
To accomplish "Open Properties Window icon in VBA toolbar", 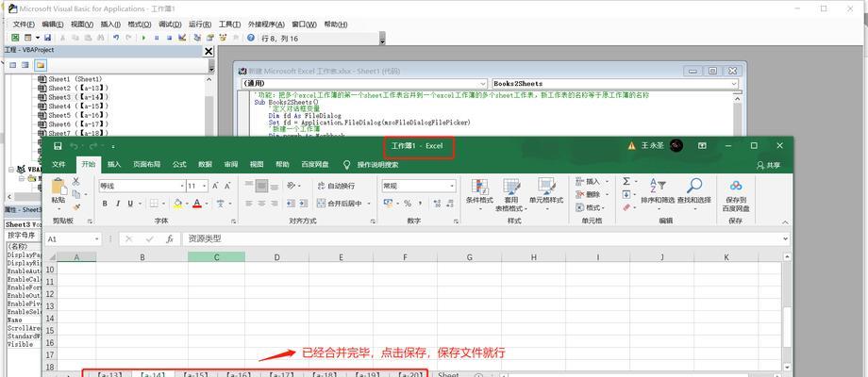I will pos(209,38).
